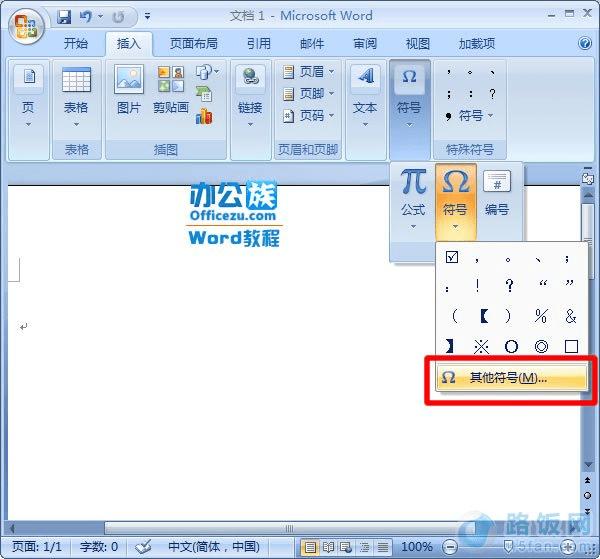Click the 编号 number button
Image resolution: width=600 pixels, height=559 pixels.
point(497,194)
